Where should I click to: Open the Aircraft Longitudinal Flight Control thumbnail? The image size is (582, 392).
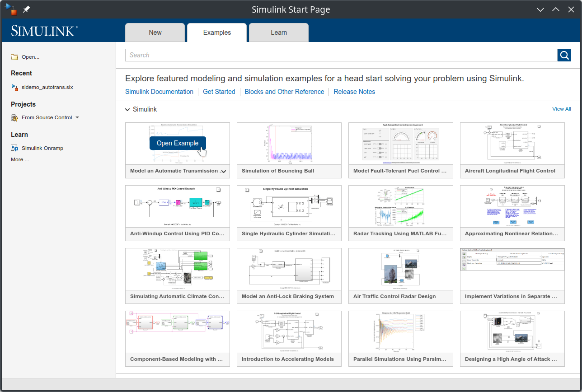(512, 144)
